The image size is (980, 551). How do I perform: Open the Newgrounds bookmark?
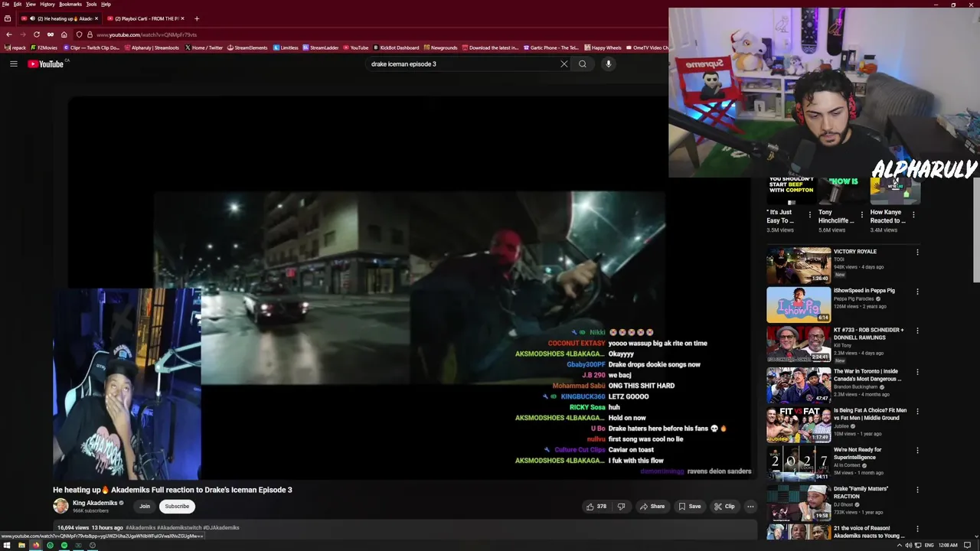click(441, 47)
